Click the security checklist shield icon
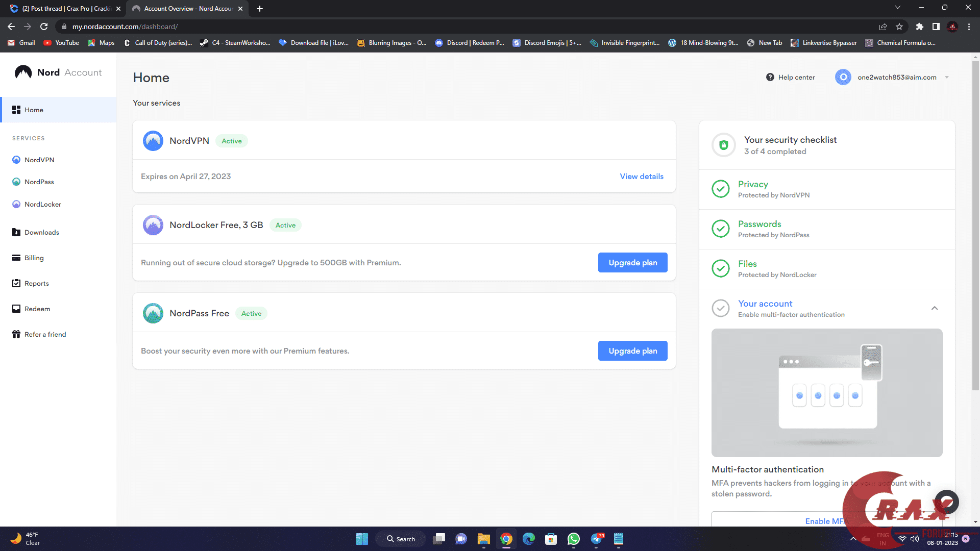Screen dimensions: 980x551 coord(724,145)
